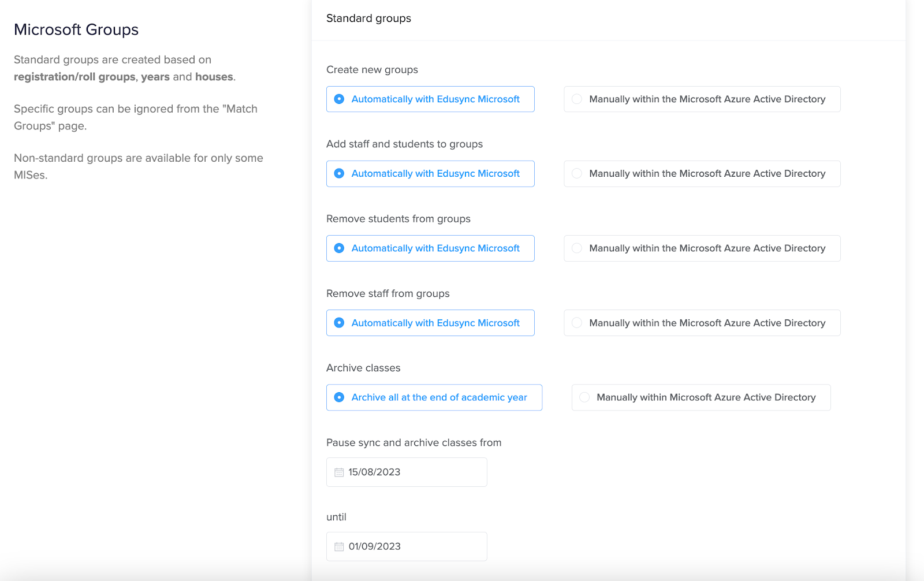Click the 'Remove students from groups' label
The image size is (924, 581).
[x=398, y=218]
